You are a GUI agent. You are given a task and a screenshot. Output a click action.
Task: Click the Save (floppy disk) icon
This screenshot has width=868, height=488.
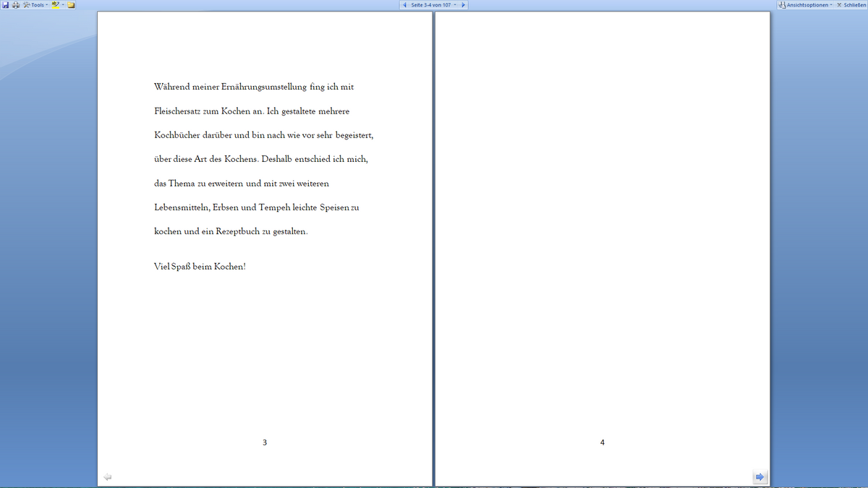(x=5, y=4)
